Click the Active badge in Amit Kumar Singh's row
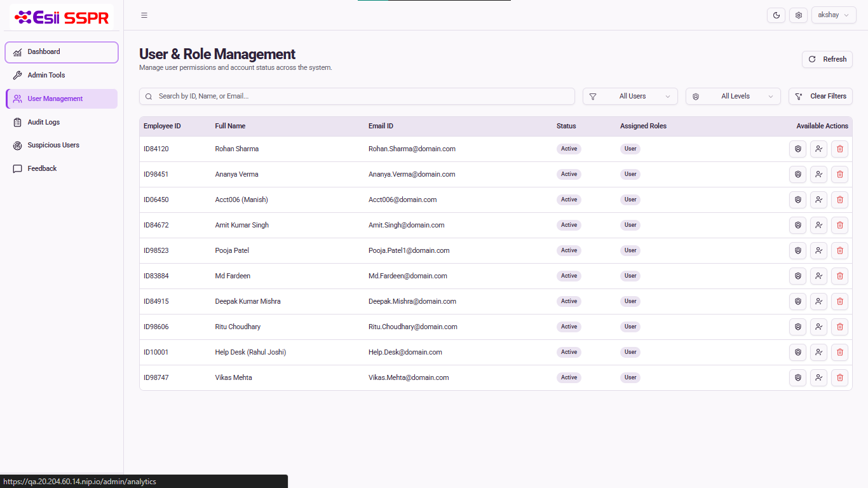Screen dimensions: 868x488 pos(569,225)
